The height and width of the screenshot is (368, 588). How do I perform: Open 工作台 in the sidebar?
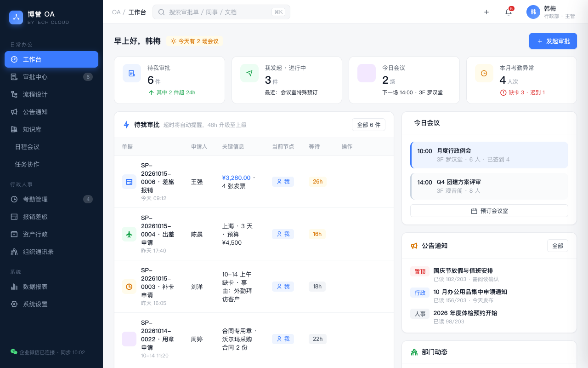click(51, 59)
